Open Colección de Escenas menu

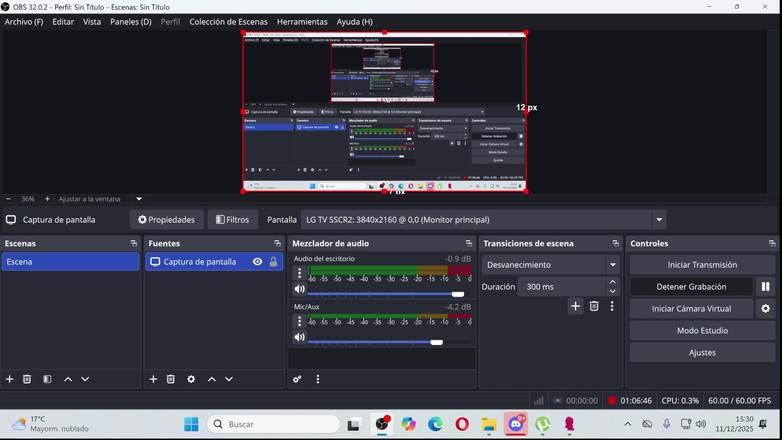228,22
